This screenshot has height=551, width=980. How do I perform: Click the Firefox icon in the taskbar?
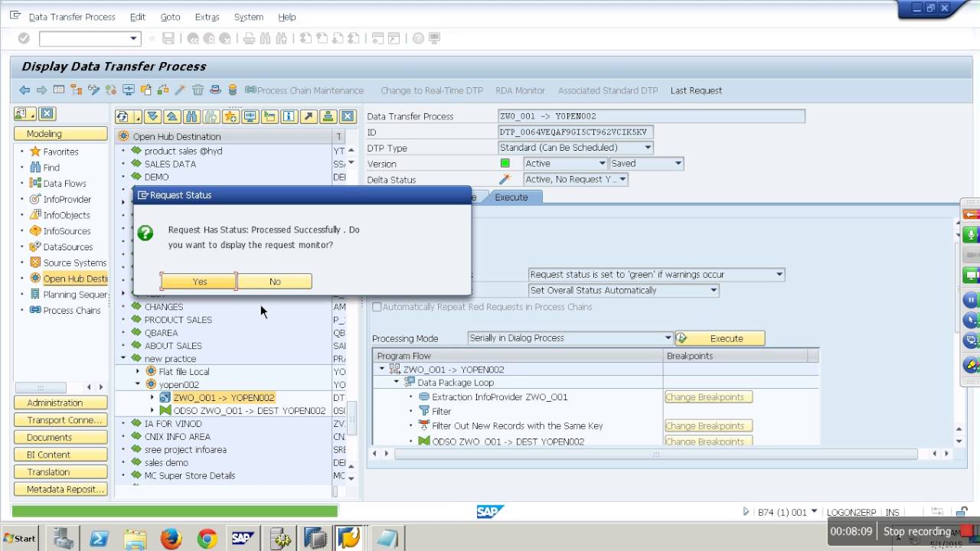pyautogui.click(x=171, y=539)
